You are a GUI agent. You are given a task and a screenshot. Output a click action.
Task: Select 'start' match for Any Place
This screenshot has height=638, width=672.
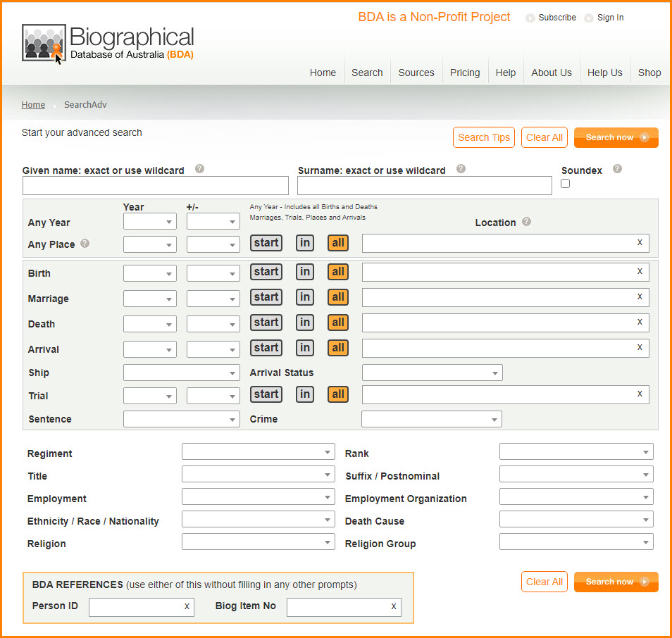(x=266, y=243)
